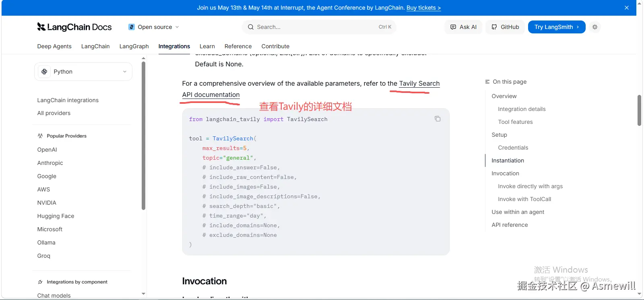Open the Anthropic provider page
The image size is (644, 300).
coord(50,163)
